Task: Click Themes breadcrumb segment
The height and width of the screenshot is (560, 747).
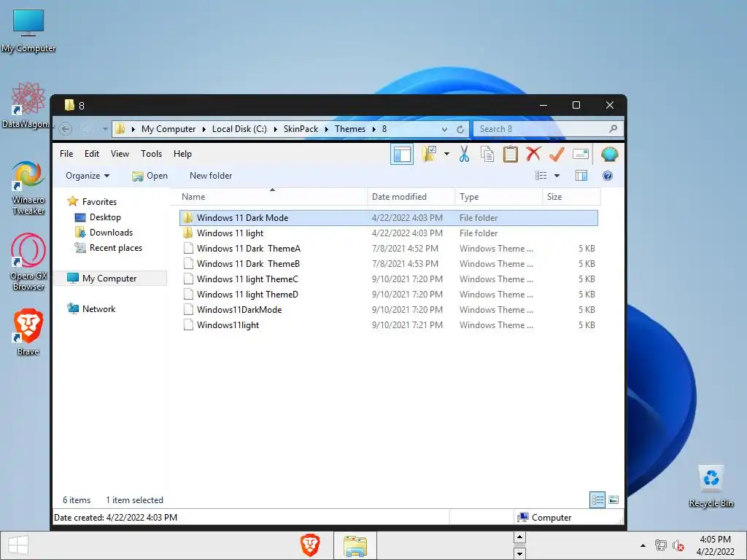Action: pyautogui.click(x=349, y=129)
